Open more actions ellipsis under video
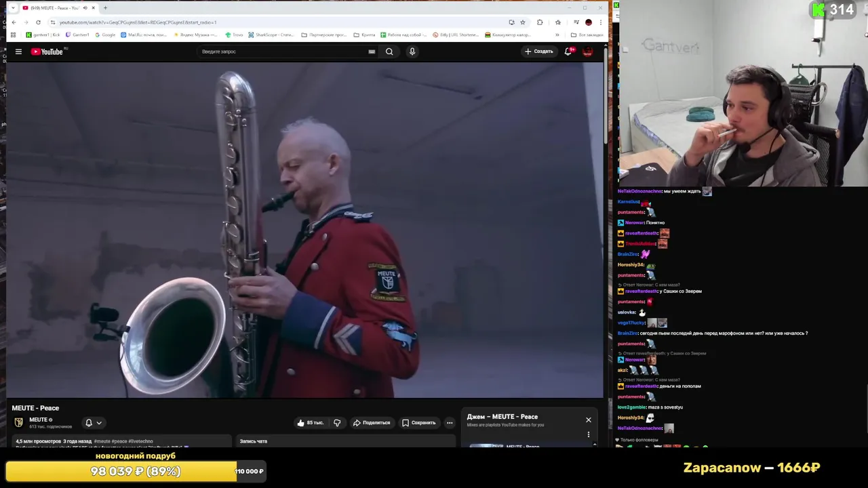 (450, 423)
